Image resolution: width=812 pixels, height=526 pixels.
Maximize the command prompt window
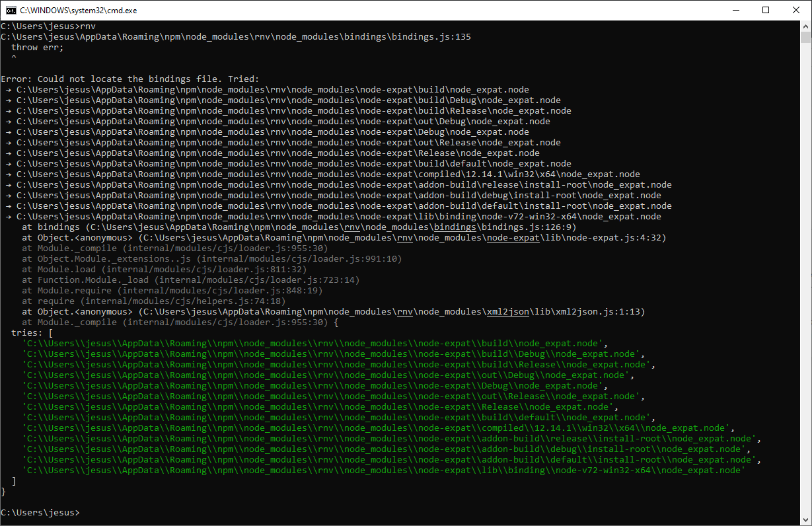point(765,10)
